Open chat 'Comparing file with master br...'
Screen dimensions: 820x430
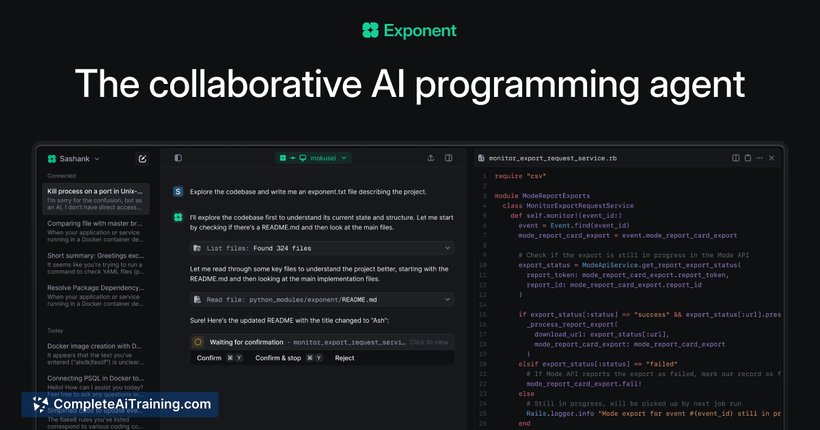click(96, 231)
